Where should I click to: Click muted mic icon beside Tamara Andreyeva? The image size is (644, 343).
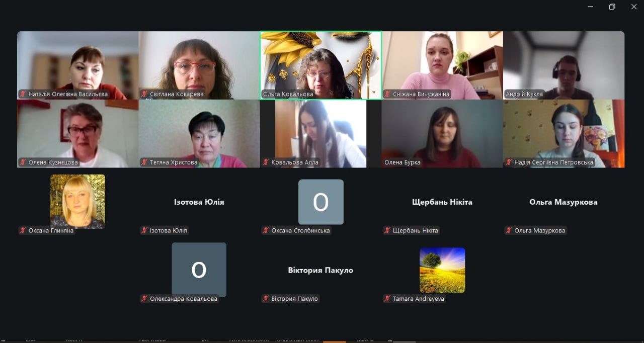[x=387, y=299]
